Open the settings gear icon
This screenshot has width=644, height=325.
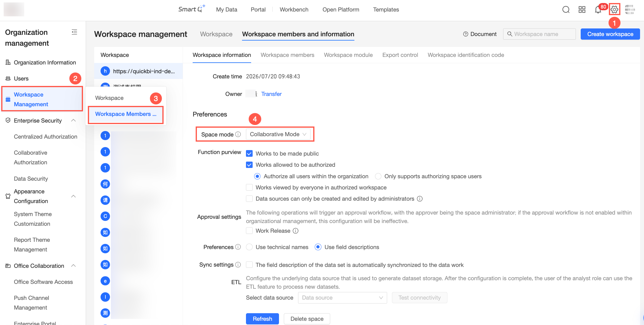point(614,10)
